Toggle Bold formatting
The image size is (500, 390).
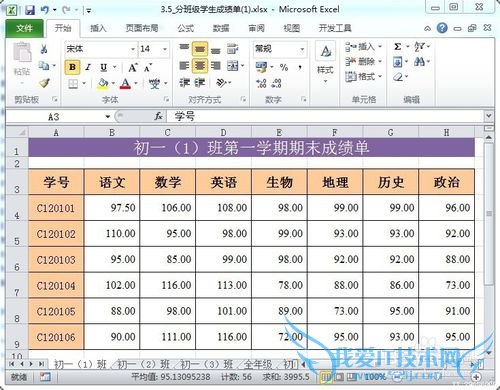tap(72, 67)
